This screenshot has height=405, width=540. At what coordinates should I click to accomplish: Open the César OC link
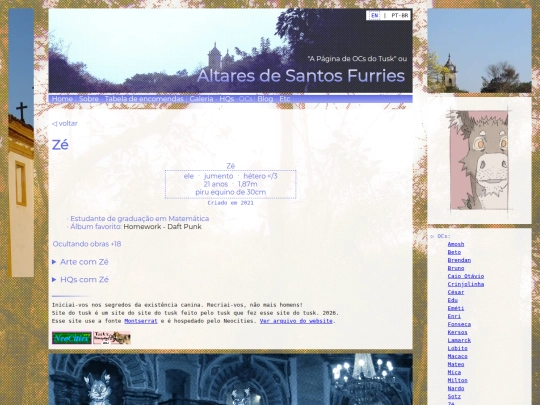pos(456,292)
